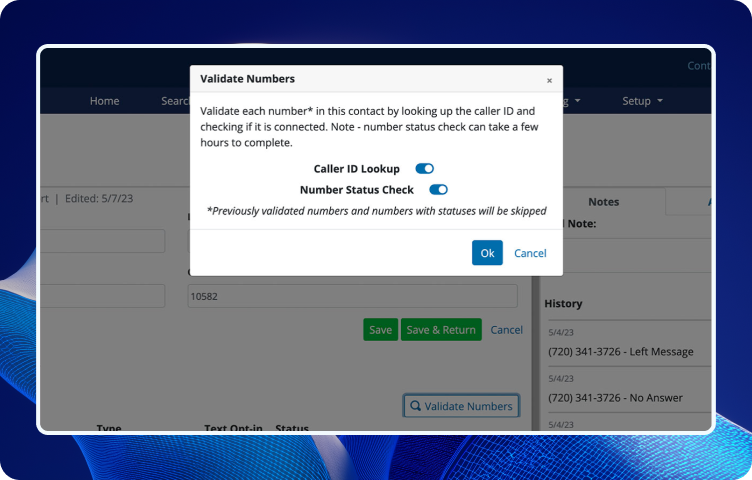The height and width of the screenshot is (480, 752).
Task: Click the Setup dropdown caret arrow
Action: (660, 101)
